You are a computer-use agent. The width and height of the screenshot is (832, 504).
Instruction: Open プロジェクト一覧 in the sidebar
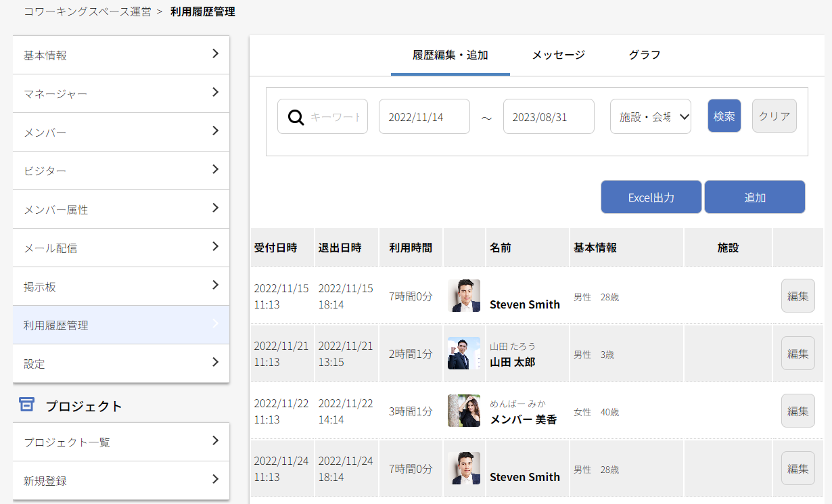(121, 442)
